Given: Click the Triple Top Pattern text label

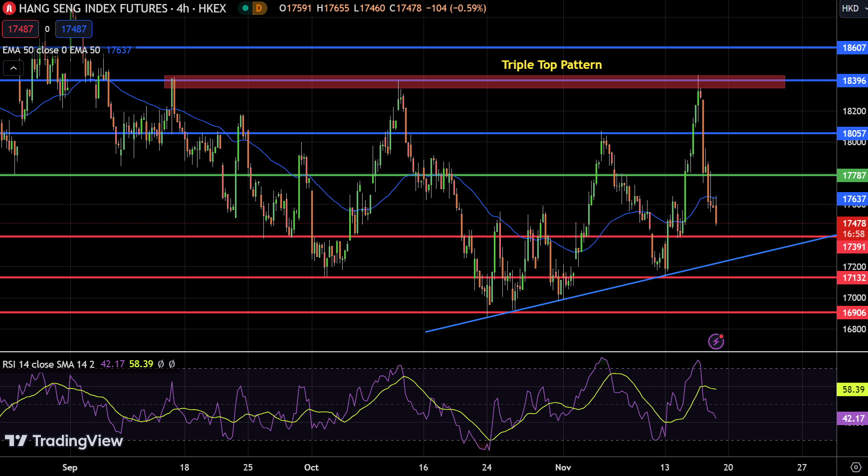Looking at the screenshot, I should click(552, 65).
